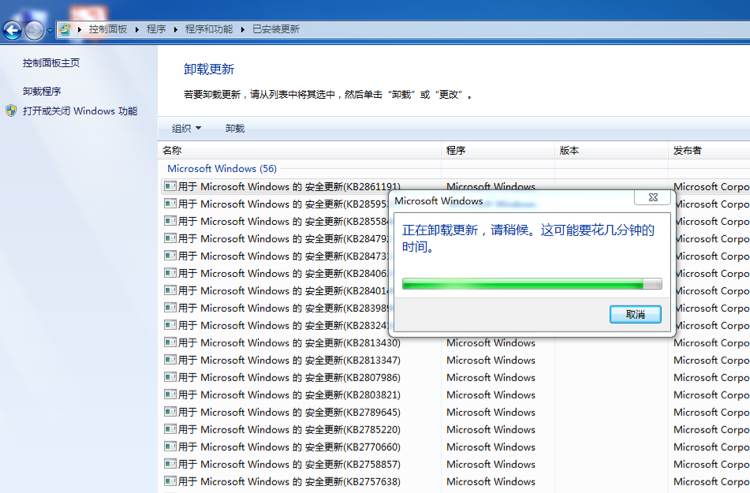750x493 pixels.
Task: Collapse the Microsoft Windows (56) group
Action: tap(222, 168)
